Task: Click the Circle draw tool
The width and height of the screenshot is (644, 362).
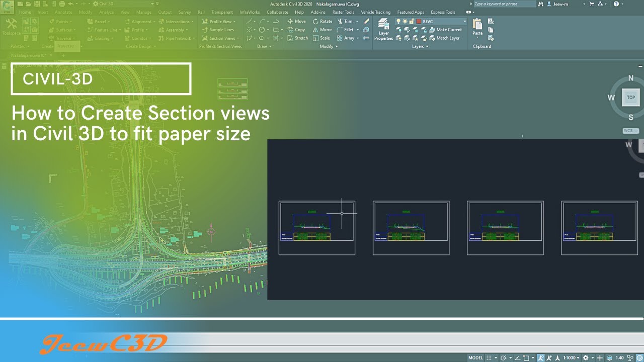Action: pos(262,30)
